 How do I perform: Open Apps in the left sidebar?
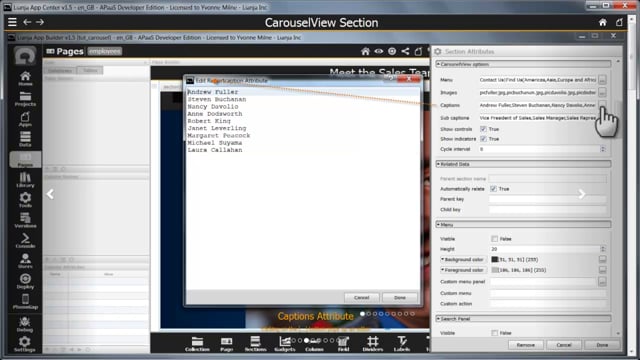(25, 119)
